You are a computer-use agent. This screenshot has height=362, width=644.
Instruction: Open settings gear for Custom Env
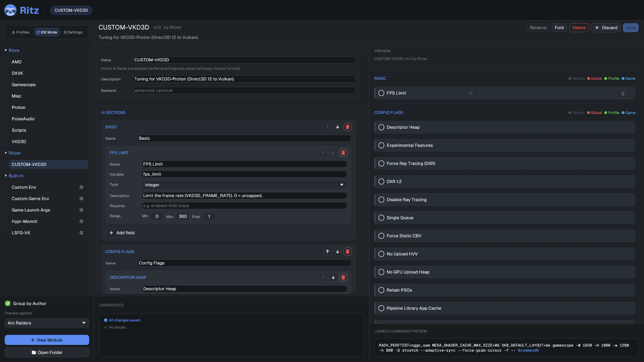(81, 187)
